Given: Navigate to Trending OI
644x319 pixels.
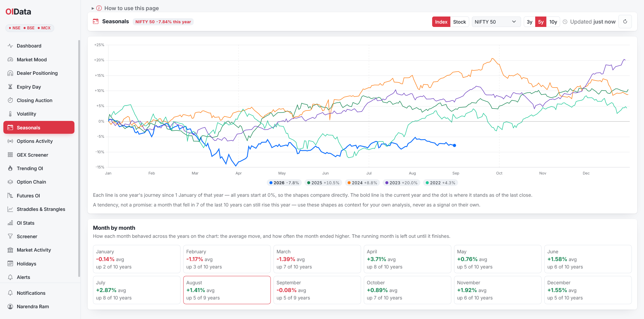Looking at the screenshot, I should tap(39, 168).
